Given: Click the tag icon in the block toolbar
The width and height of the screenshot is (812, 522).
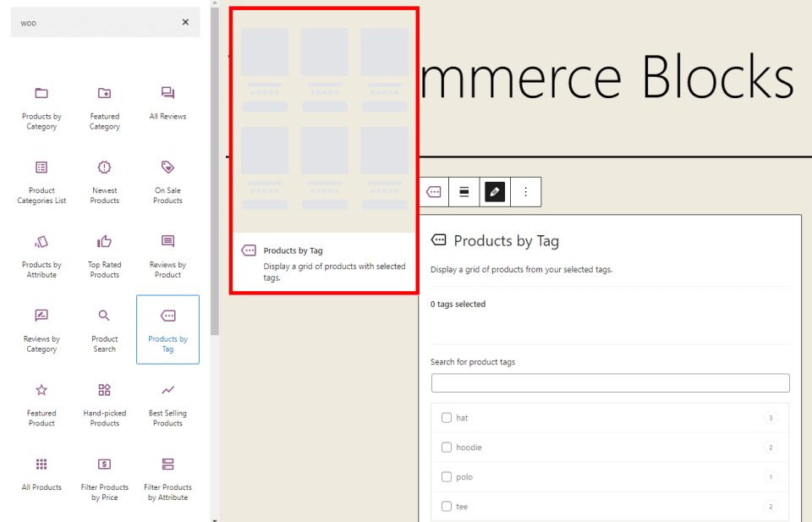Looking at the screenshot, I should (433, 192).
